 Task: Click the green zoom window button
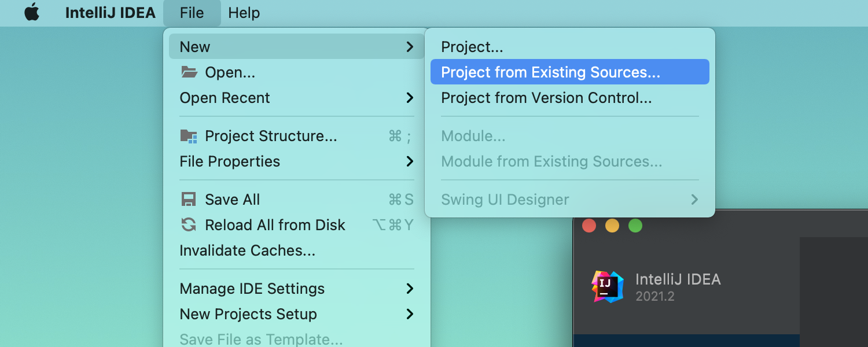tap(635, 226)
